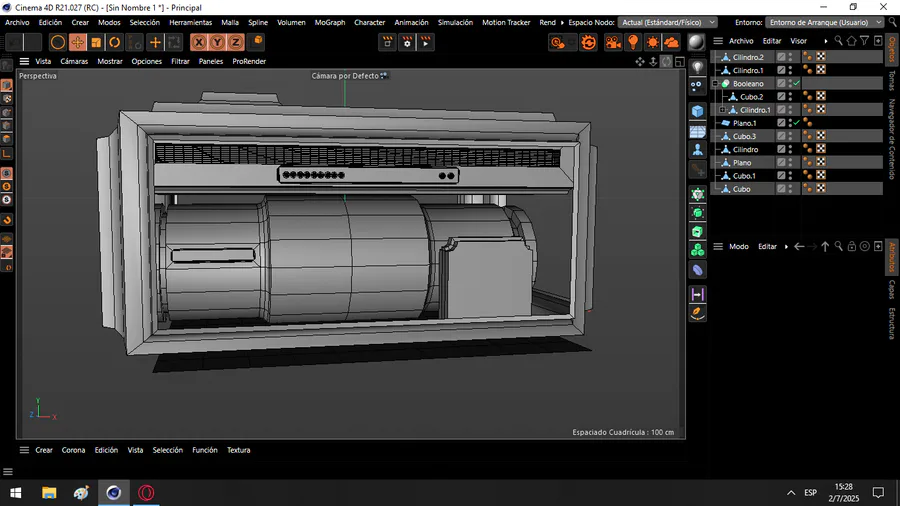Click the Corona camera icon
Screen dimensions: 900x506
pyautogui.click(x=613, y=42)
